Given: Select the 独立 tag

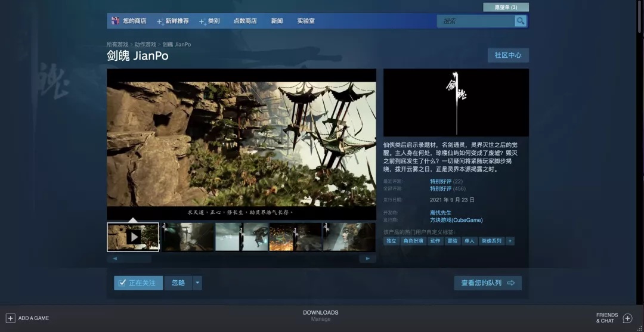Looking at the screenshot, I should tap(391, 241).
